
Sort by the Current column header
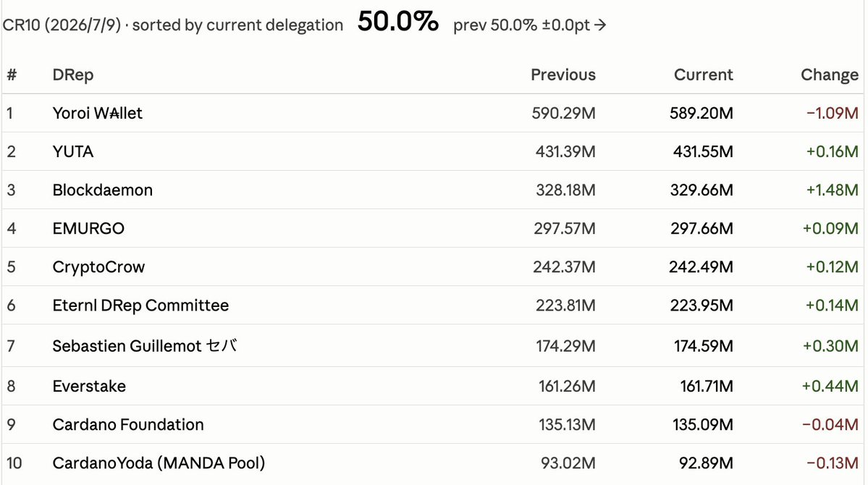pyautogui.click(x=703, y=75)
